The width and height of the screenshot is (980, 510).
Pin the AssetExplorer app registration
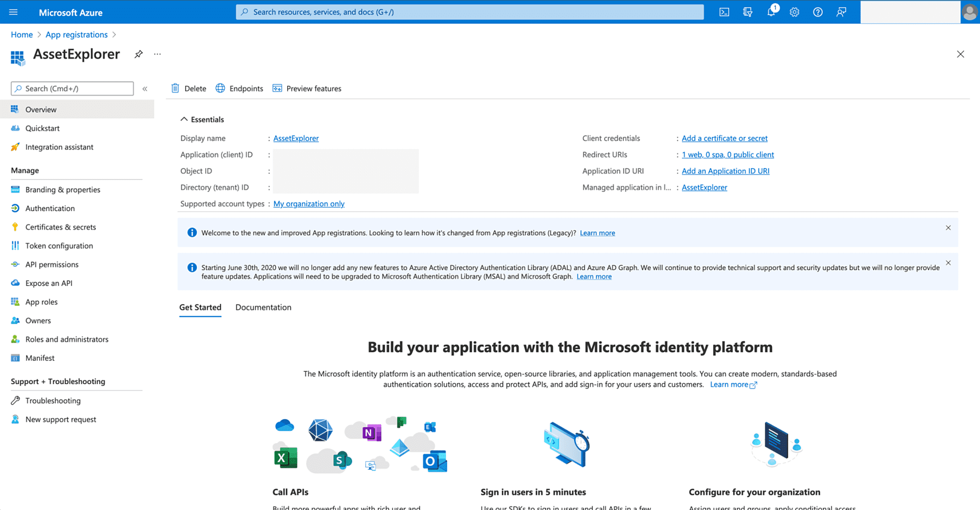pyautogui.click(x=139, y=54)
